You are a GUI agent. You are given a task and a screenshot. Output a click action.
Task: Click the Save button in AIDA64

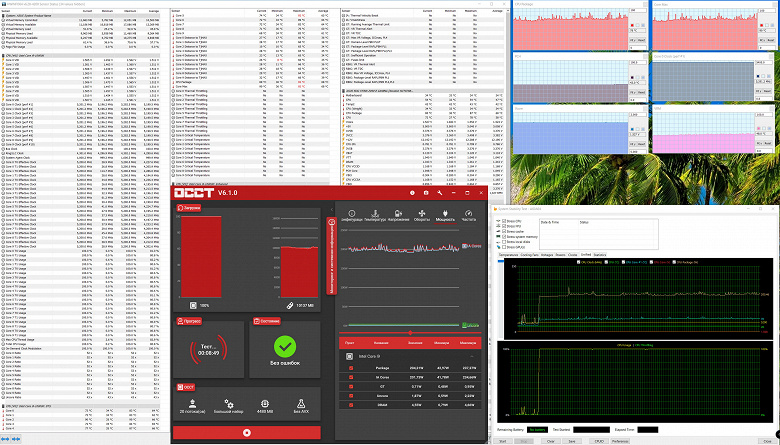(572, 441)
